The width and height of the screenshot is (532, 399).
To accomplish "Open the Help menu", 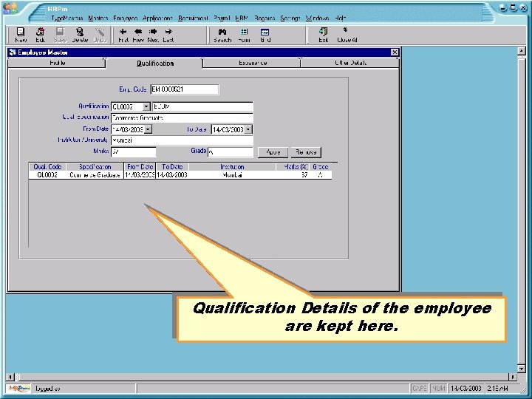I will [341, 18].
